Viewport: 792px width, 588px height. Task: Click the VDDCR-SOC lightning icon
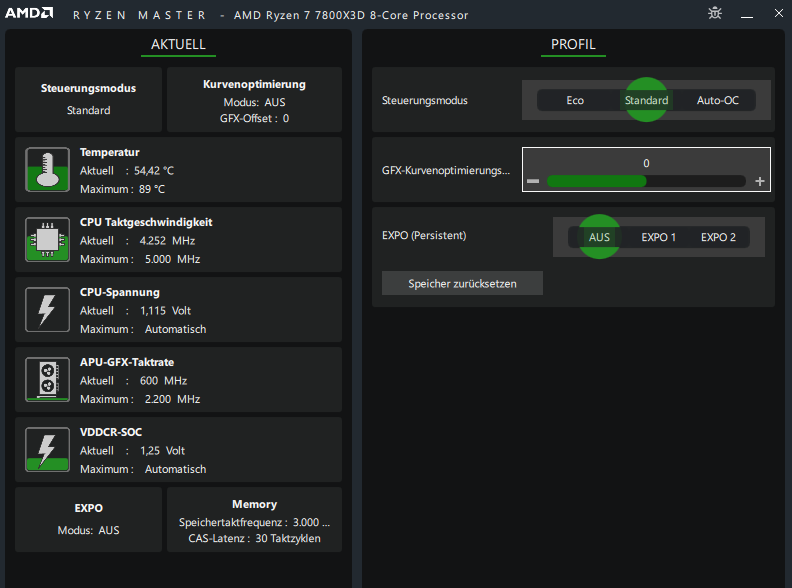pos(47,450)
